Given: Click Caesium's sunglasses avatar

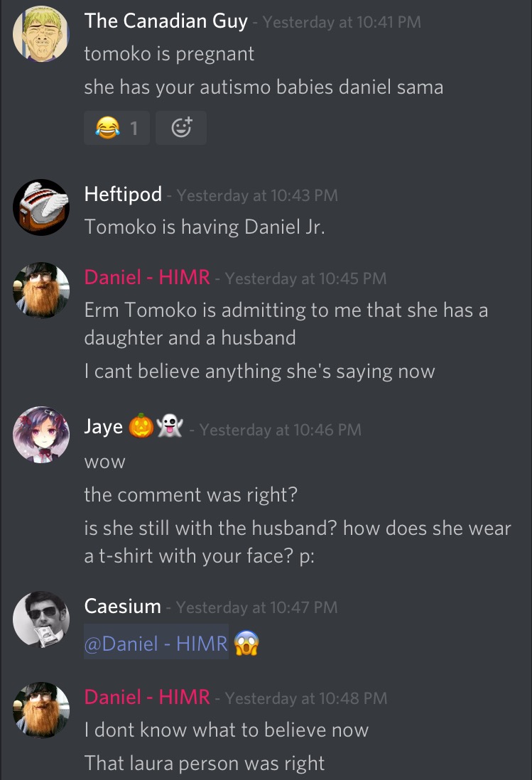Looking at the screenshot, I should click(x=40, y=619).
